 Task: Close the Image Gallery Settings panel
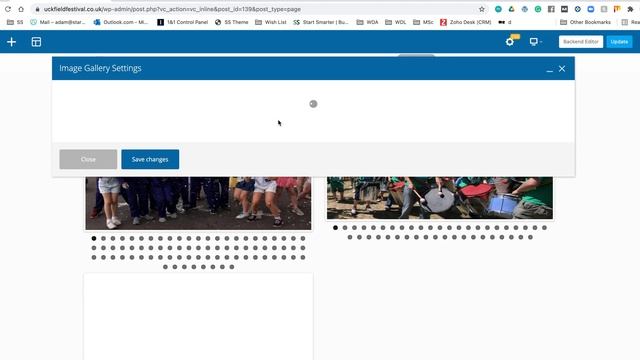click(x=562, y=69)
